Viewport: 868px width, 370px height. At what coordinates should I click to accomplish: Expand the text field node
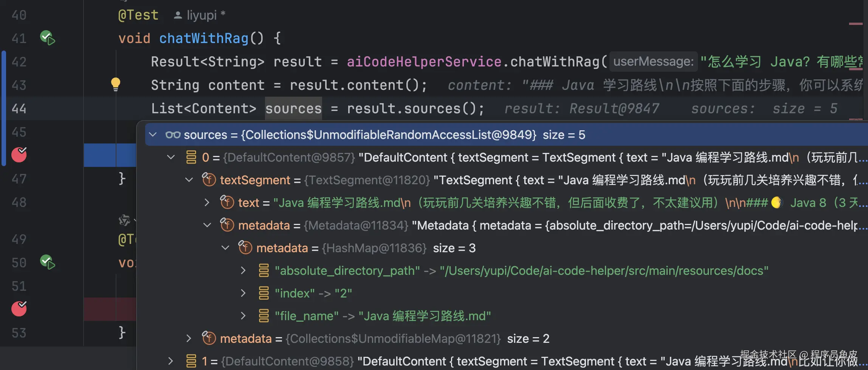pyautogui.click(x=207, y=202)
